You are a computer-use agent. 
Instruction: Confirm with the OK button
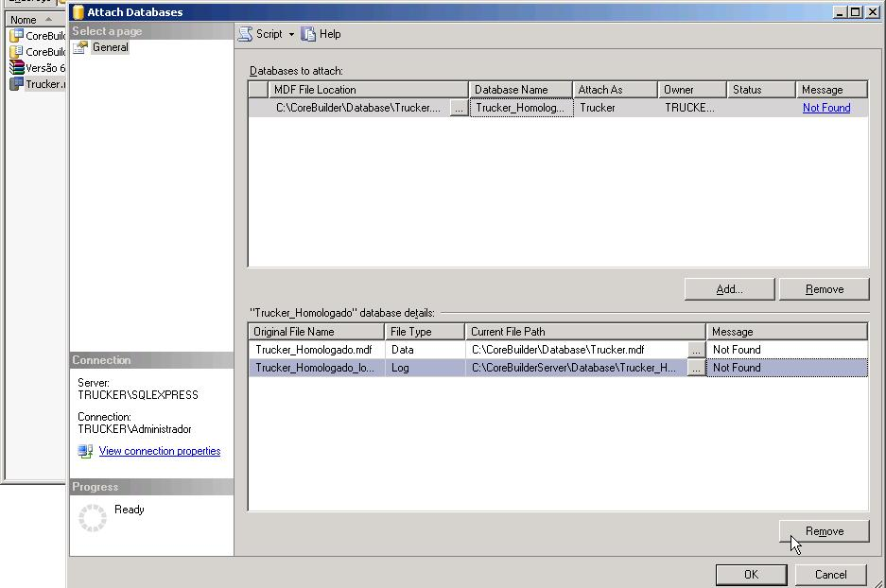[751, 575]
